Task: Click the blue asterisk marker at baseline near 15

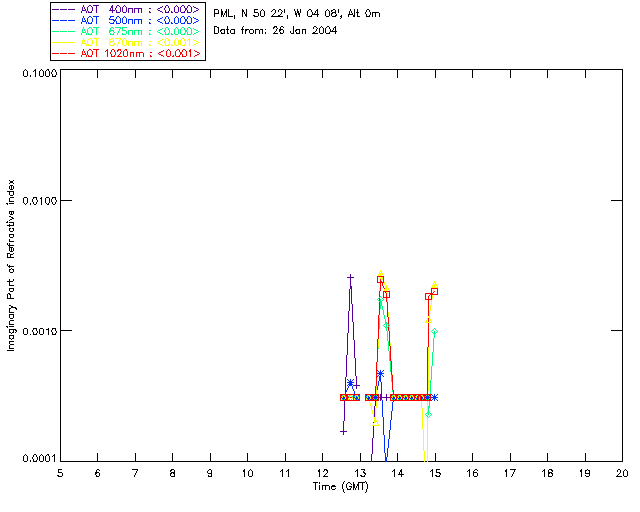Action: click(x=435, y=398)
